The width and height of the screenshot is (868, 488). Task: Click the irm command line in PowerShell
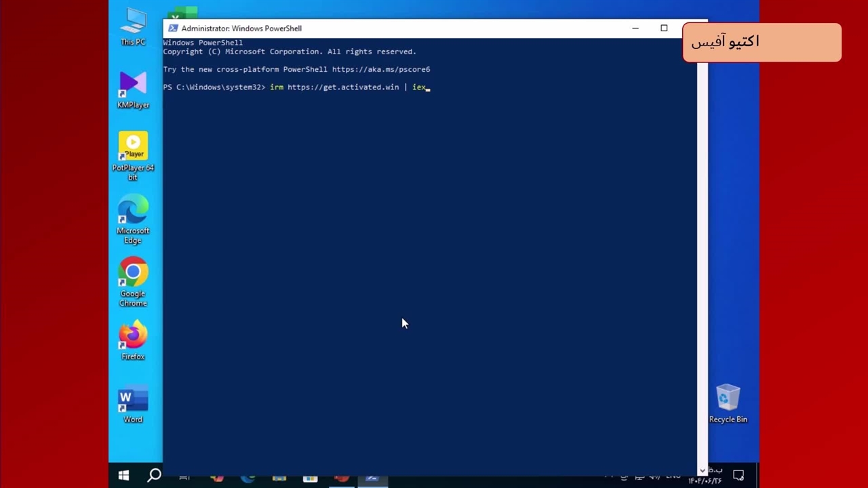pyautogui.click(x=349, y=87)
